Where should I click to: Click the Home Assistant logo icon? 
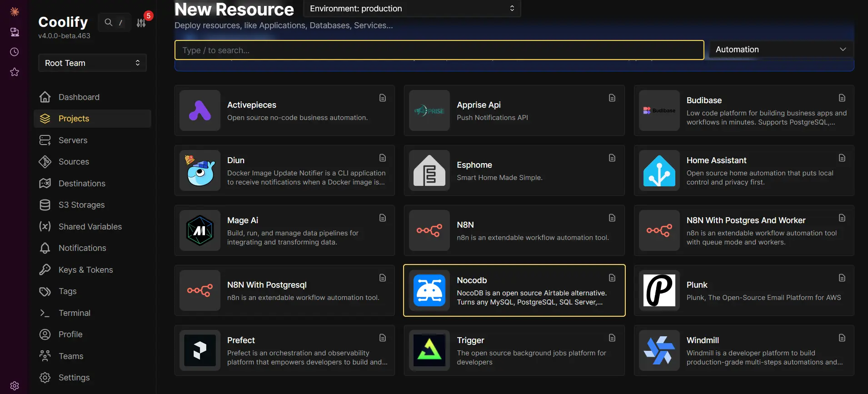tap(659, 171)
